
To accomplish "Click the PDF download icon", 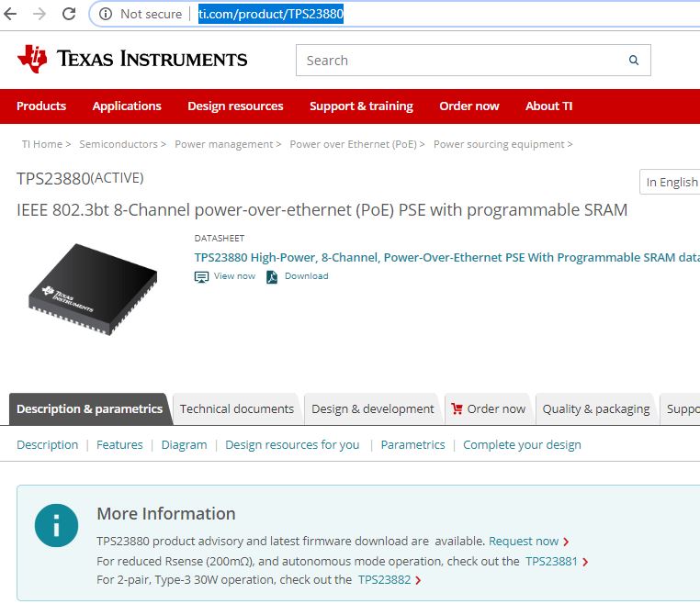I will point(272,277).
